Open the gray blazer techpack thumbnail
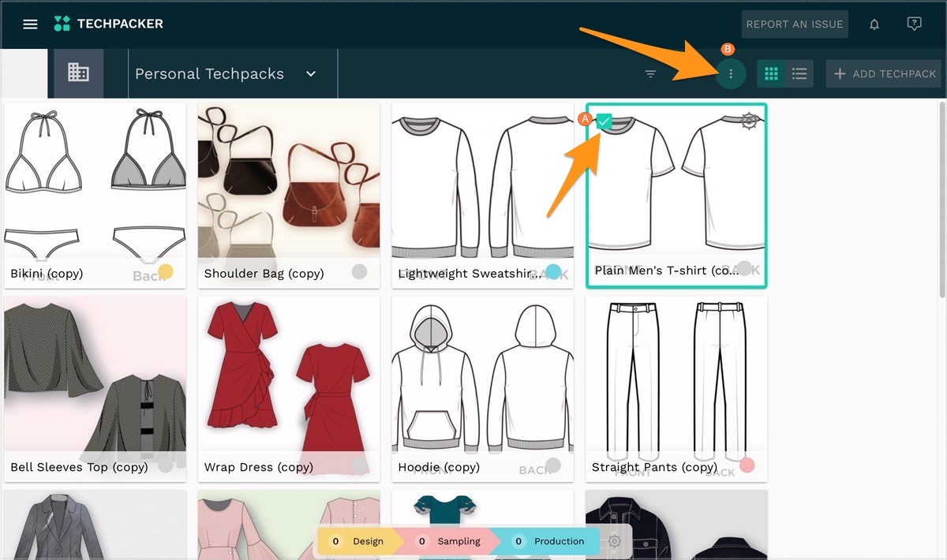Viewport: 947px width, 560px height. pyautogui.click(x=95, y=525)
